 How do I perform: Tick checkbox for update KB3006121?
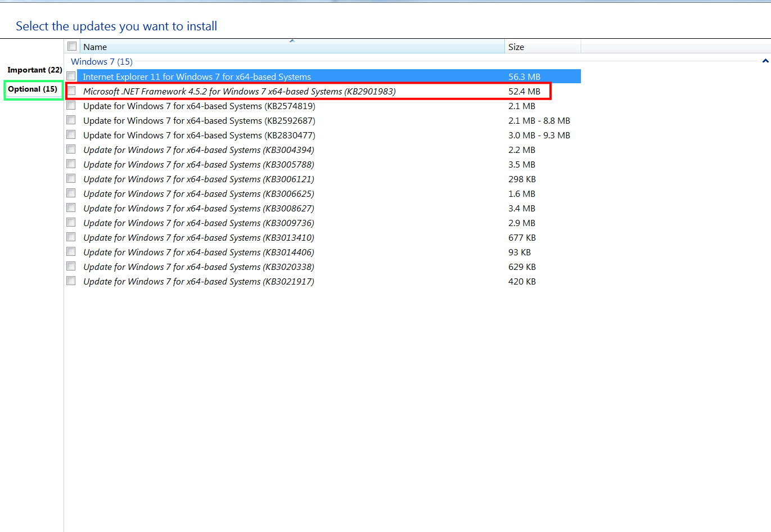click(x=71, y=178)
